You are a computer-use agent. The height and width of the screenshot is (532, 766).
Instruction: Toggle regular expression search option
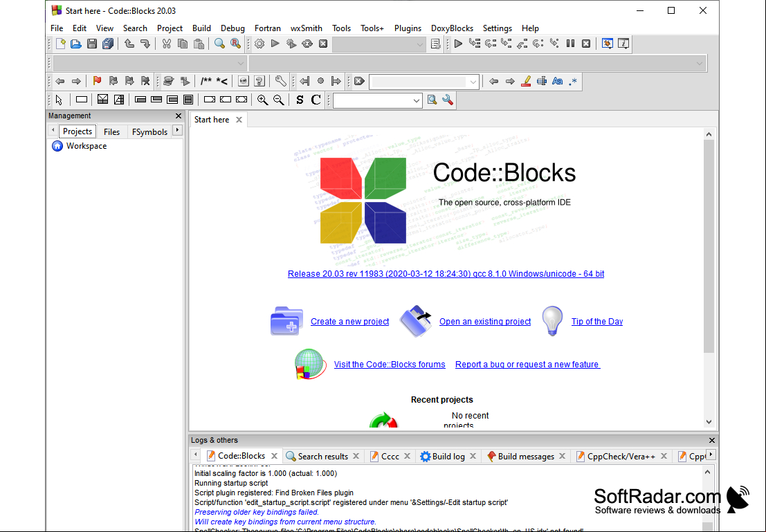[573, 81]
